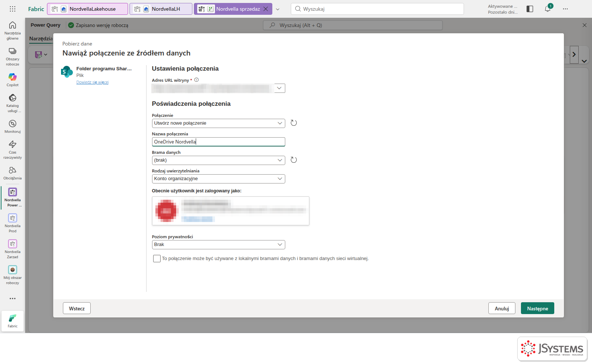This screenshot has width=592, height=364.
Task: Close the Power Query editor window
Action: [585, 25]
